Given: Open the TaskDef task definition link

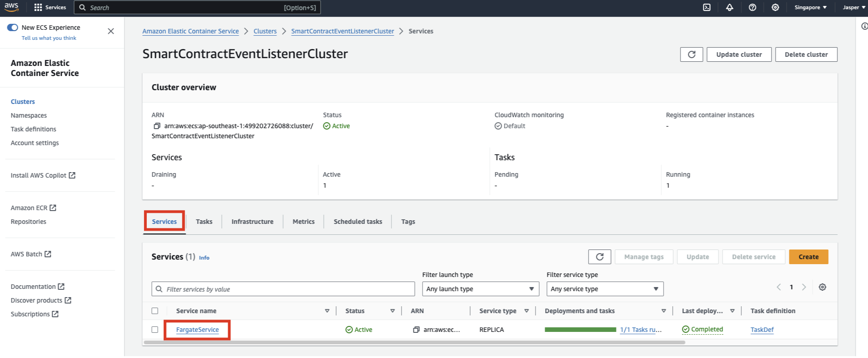Looking at the screenshot, I should tap(762, 330).
